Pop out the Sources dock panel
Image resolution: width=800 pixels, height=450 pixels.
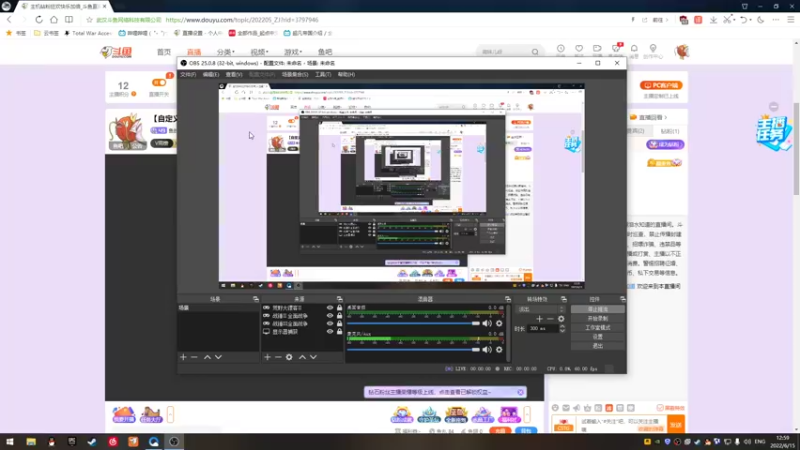click(339, 299)
